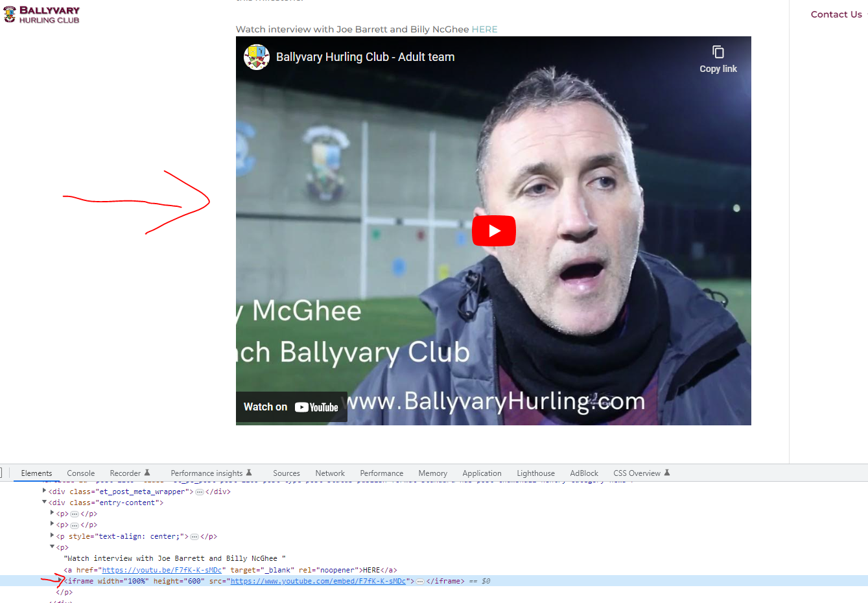Expand the iframe element node
Viewport: 868px width, 603px height.
pos(60,580)
